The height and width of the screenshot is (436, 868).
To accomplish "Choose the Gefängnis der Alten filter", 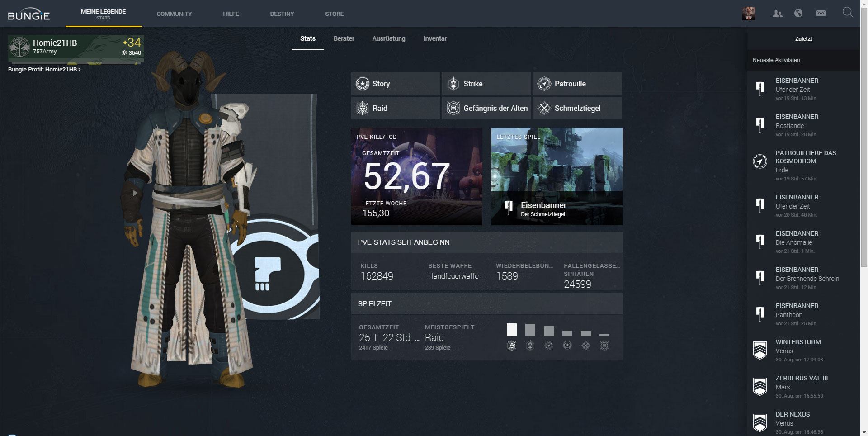I will tap(486, 108).
